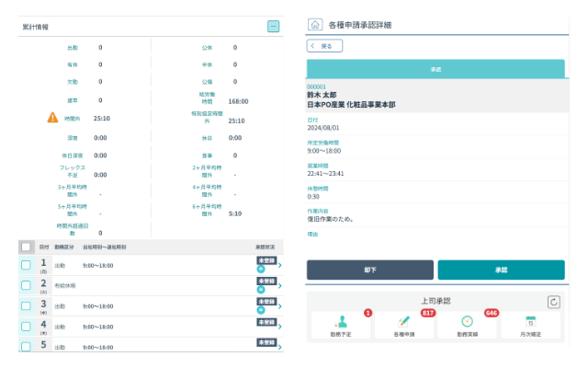Approve the request with bottom 承認 button
Image resolution: width=588 pixels, height=368 pixels.
501,270
